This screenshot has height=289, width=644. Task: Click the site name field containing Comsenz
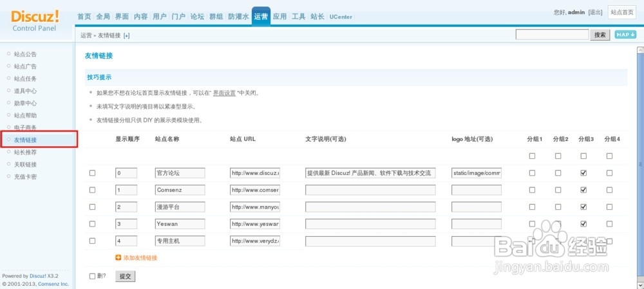tap(180, 190)
